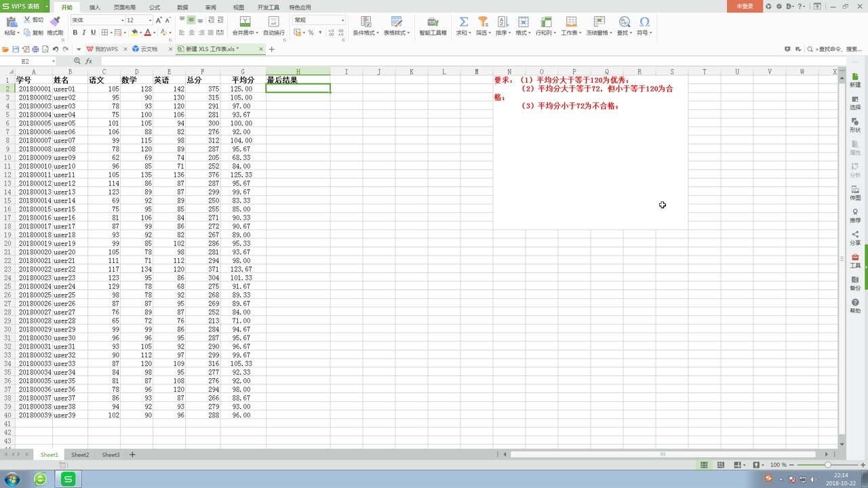Switch to the Insert (插入) ribbon tab
The image size is (868, 488).
click(95, 7)
